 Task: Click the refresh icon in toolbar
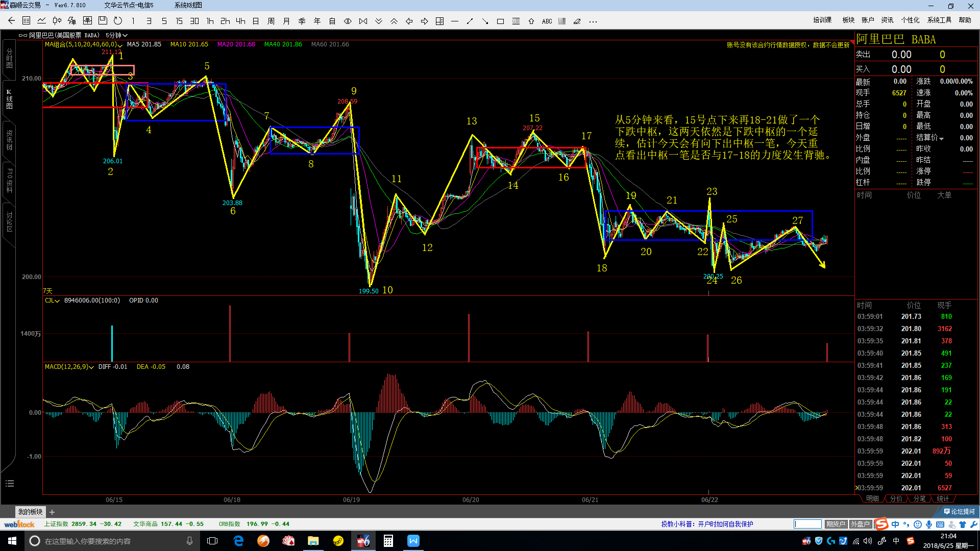[118, 21]
